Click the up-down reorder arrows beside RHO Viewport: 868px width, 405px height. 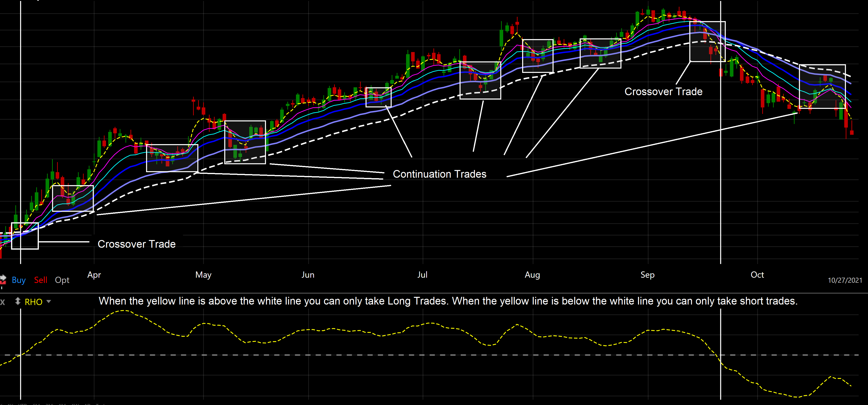pyautogui.click(x=18, y=301)
